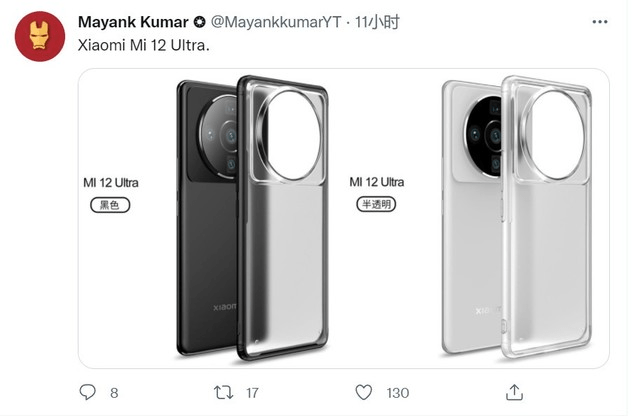
Task: Click the like count 130
Action: [398, 394]
